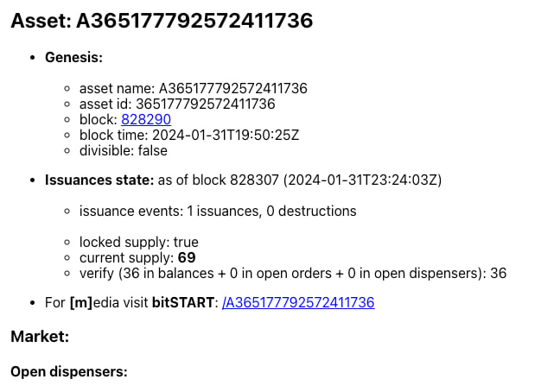
Task: Click the Open dispensers: heading
Action: click(69, 371)
